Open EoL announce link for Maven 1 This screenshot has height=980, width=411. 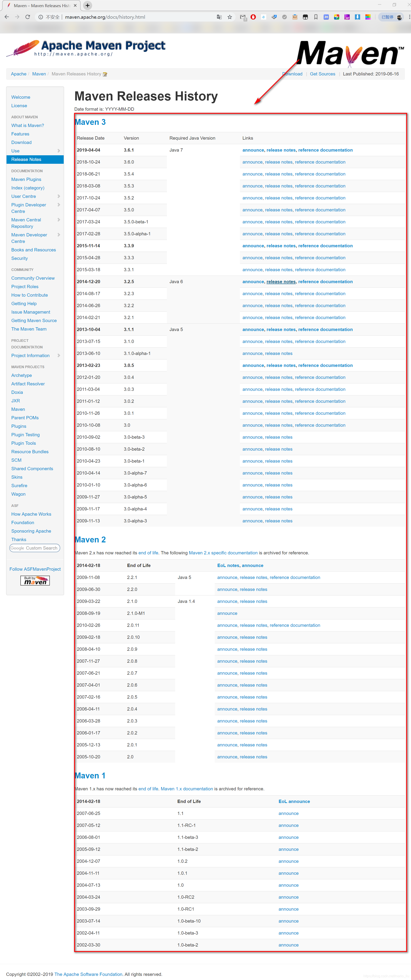coord(294,802)
